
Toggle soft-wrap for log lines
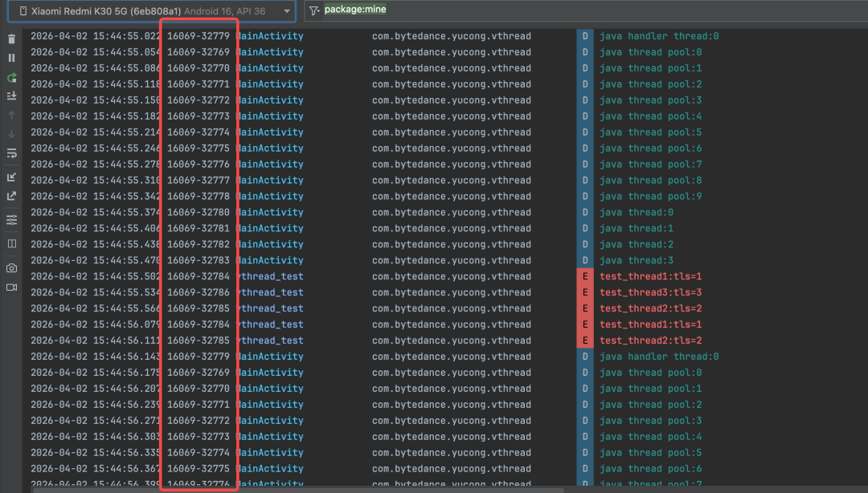[x=11, y=153]
